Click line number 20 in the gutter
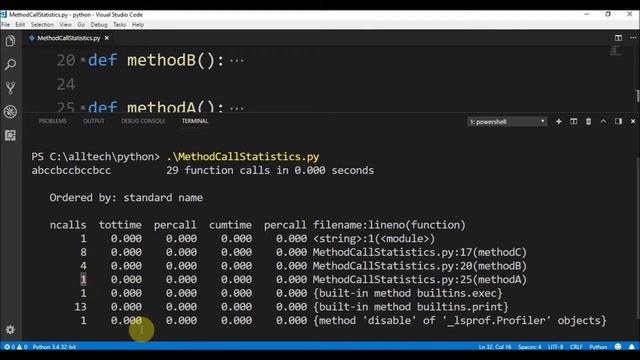Viewport: 640px width, 360px height. 66,60
